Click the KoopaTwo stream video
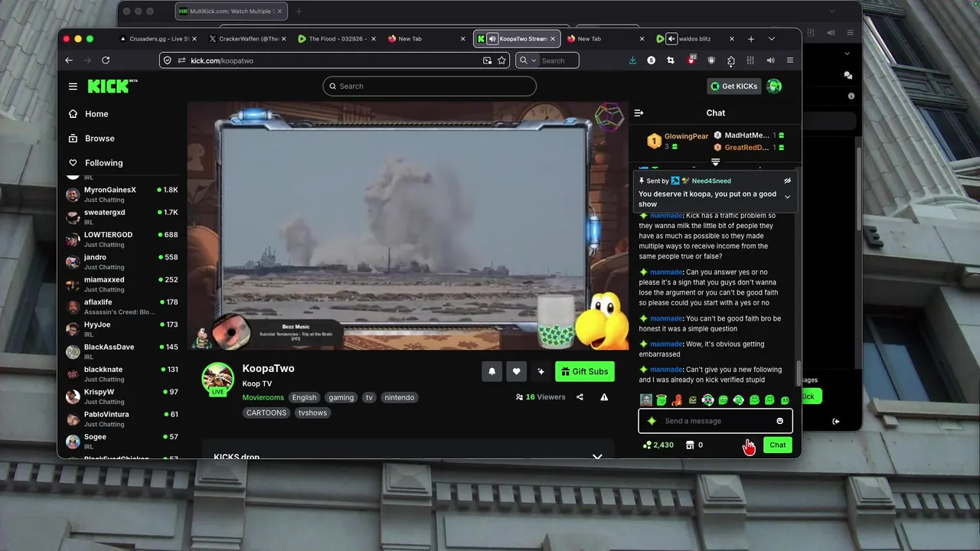This screenshot has width=980, height=551. pos(407,227)
